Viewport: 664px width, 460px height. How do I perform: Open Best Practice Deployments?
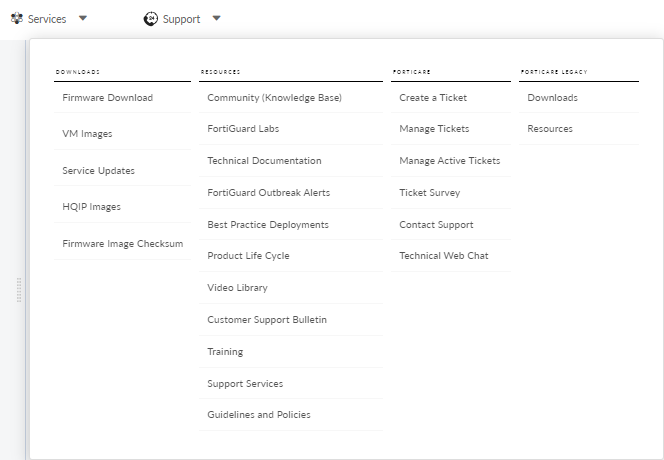click(x=268, y=224)
